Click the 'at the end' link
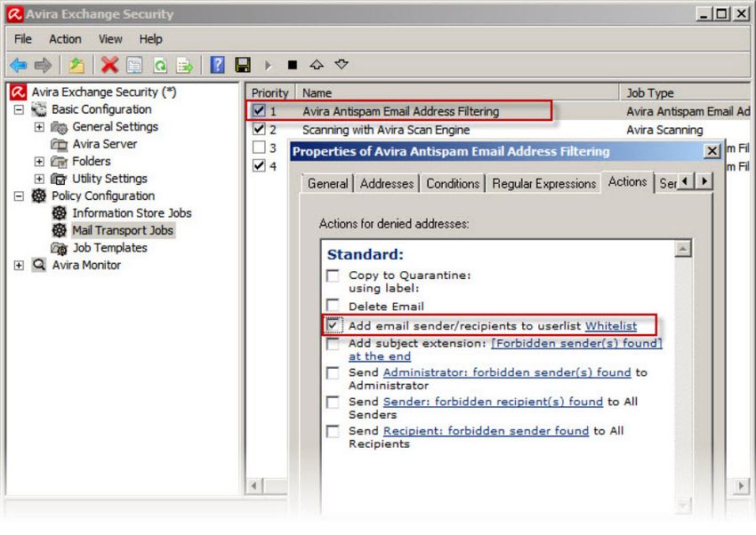The image size is (756, 535). pyautogui.click(x=380, y=356)
